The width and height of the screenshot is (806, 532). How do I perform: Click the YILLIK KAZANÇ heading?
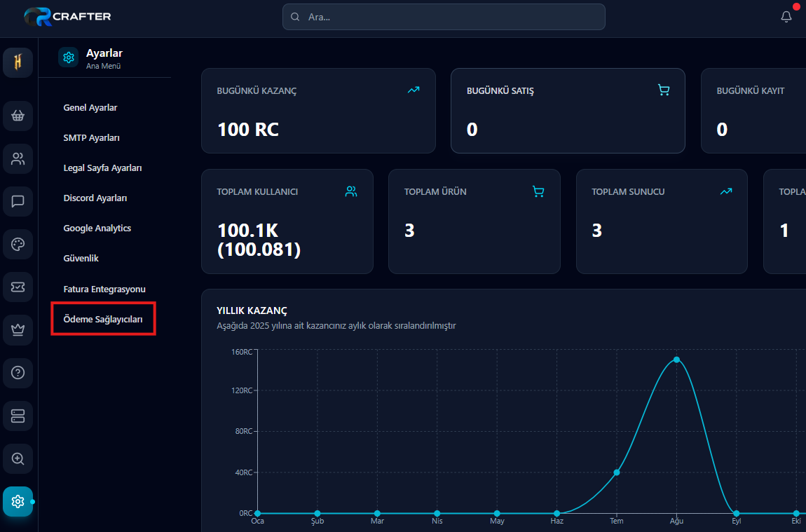[x=252, y=311]
